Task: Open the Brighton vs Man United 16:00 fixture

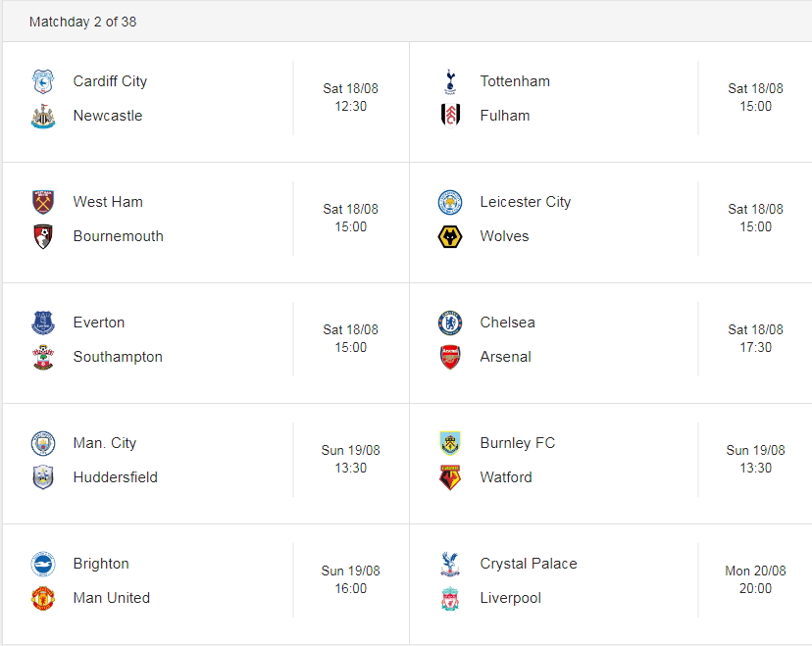Action: (x=206, y=580)
